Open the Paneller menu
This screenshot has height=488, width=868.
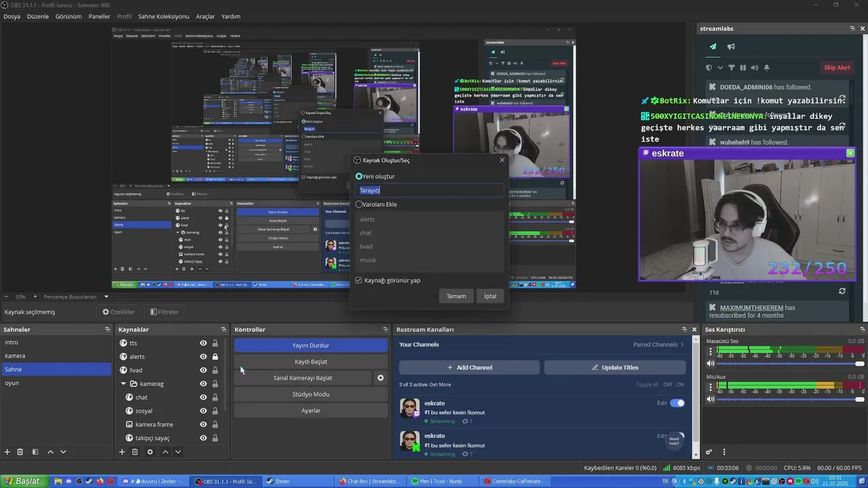click(x=99, y=16)
